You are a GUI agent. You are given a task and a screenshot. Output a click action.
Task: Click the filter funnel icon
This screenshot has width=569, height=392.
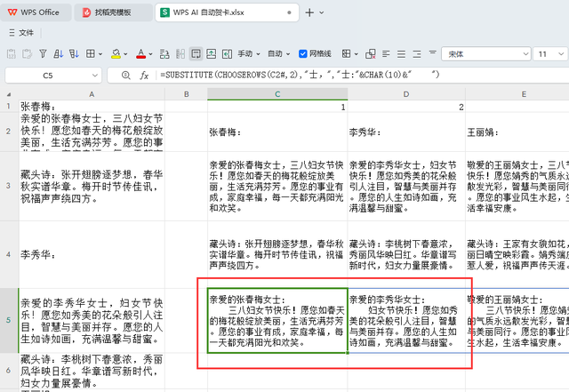pyautogui.click(x=43, y=54)
